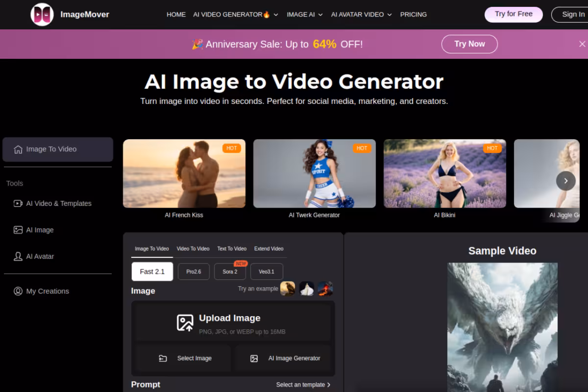Go to the Home menu item

[x=176, y=15]
